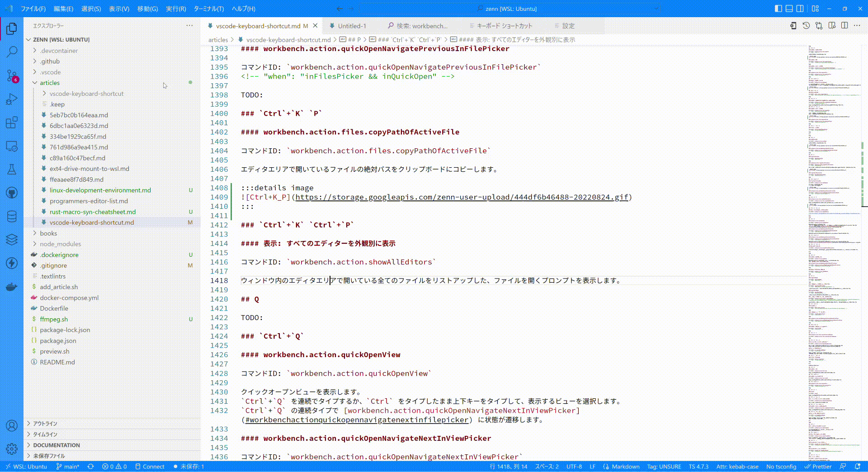Open the Thunder Client lightning icon
868x472 pixels.
pos(12,263)
